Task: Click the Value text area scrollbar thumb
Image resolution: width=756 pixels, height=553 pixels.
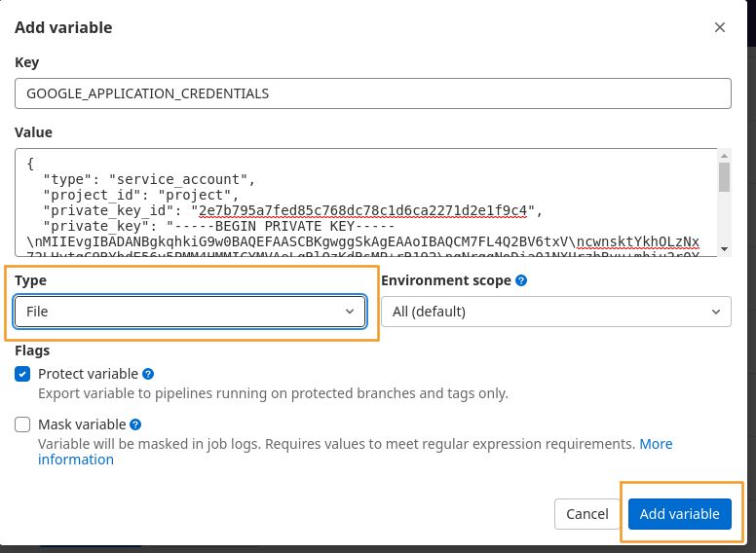Action: pos(724,177)
